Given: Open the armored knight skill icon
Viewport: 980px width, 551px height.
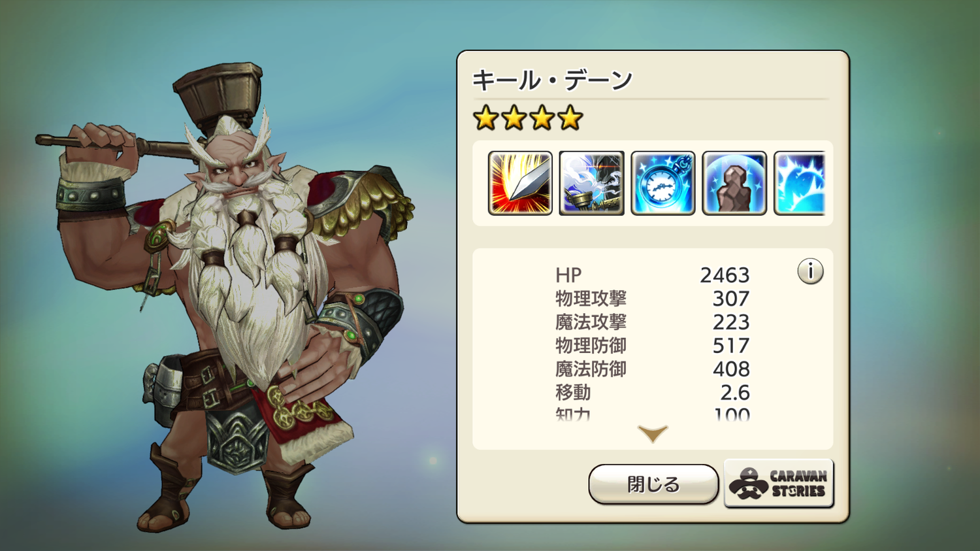Looking at the screenshot, I should [x=592, y=183].
